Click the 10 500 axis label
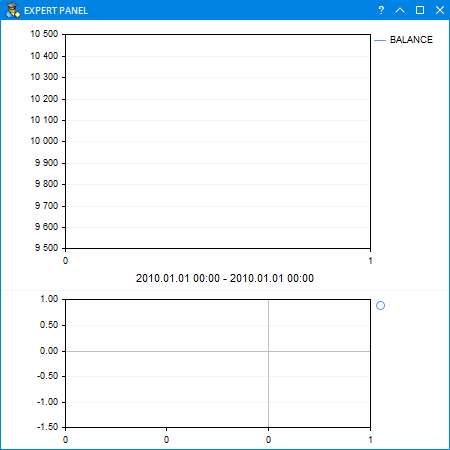 click(44, 34)
